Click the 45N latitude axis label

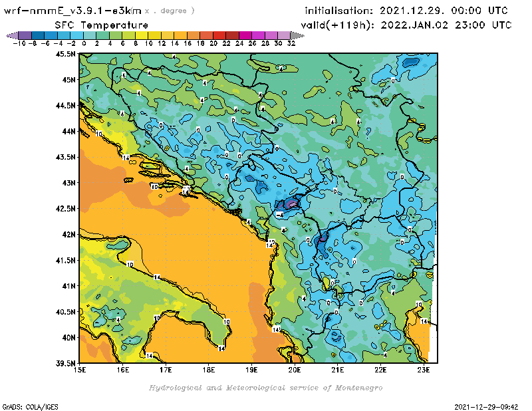tap(69, 80)
